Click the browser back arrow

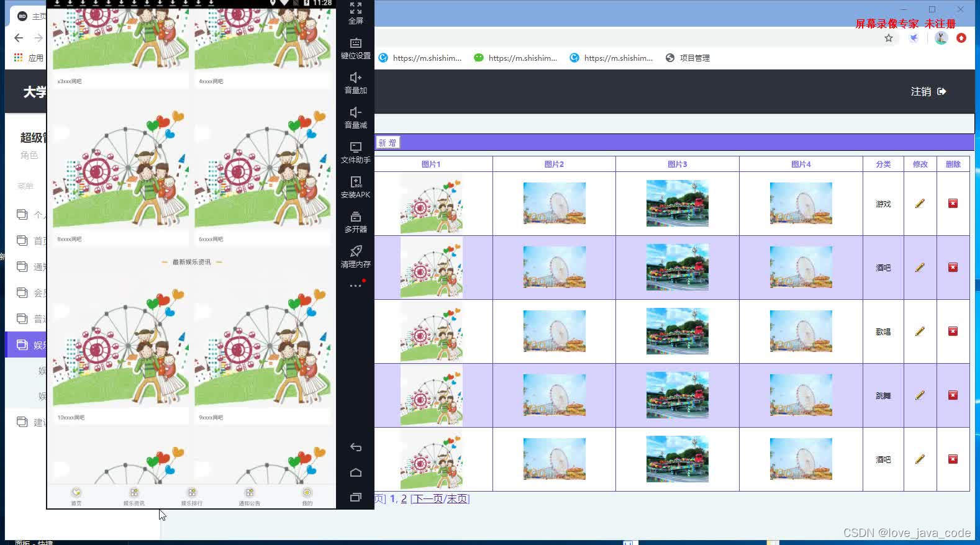point(19,38)
